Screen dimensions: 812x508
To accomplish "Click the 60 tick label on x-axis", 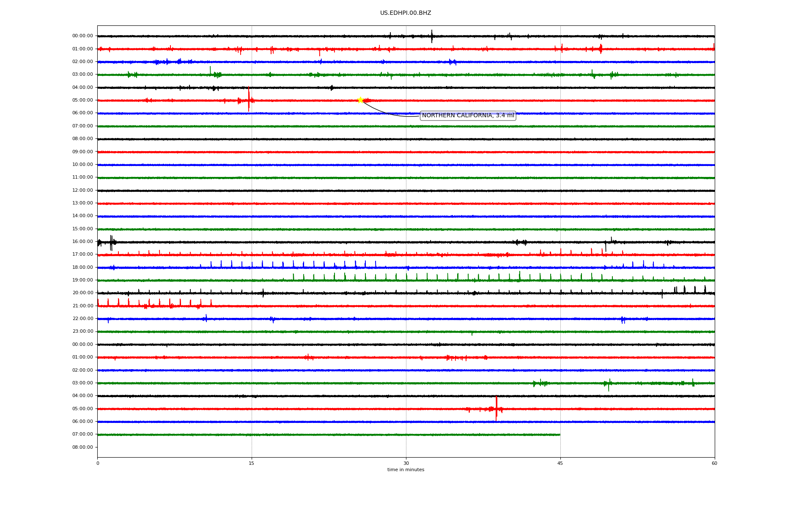I will 714,463.
